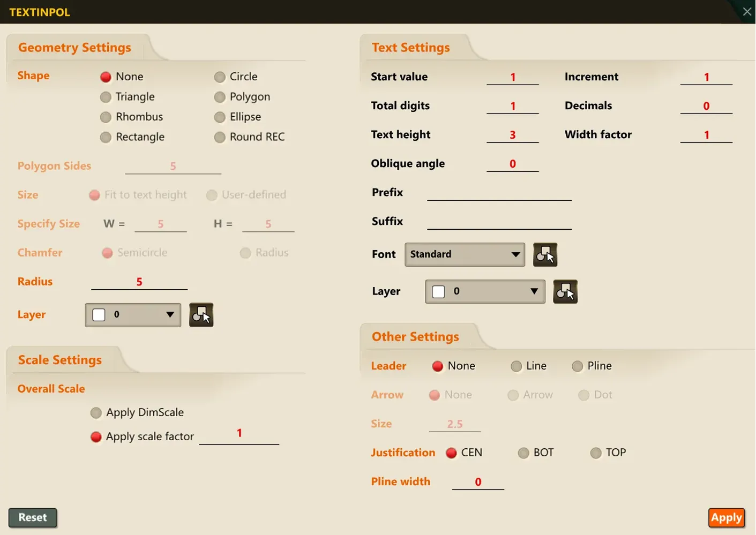Click the Scale Settings tab header
The height and width of the screenshot is (535, 756).
tap(60, 360)
